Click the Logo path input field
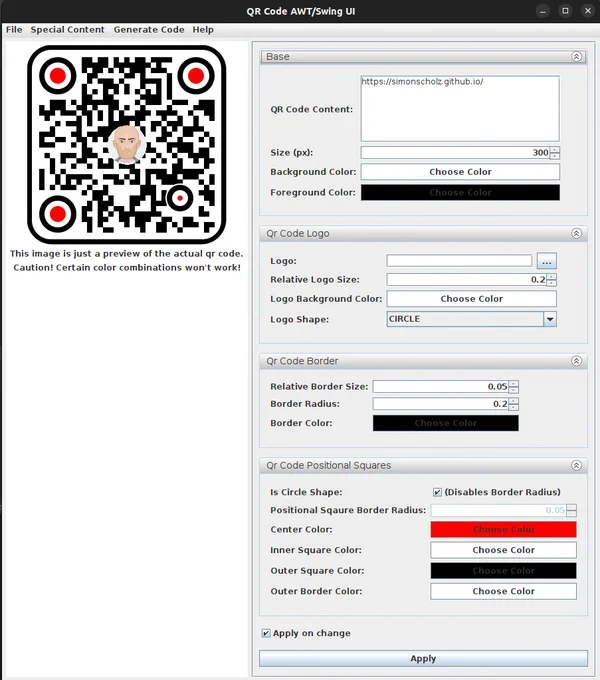The height and width of the screenshot is (680, 600). (x=459, y=261)
